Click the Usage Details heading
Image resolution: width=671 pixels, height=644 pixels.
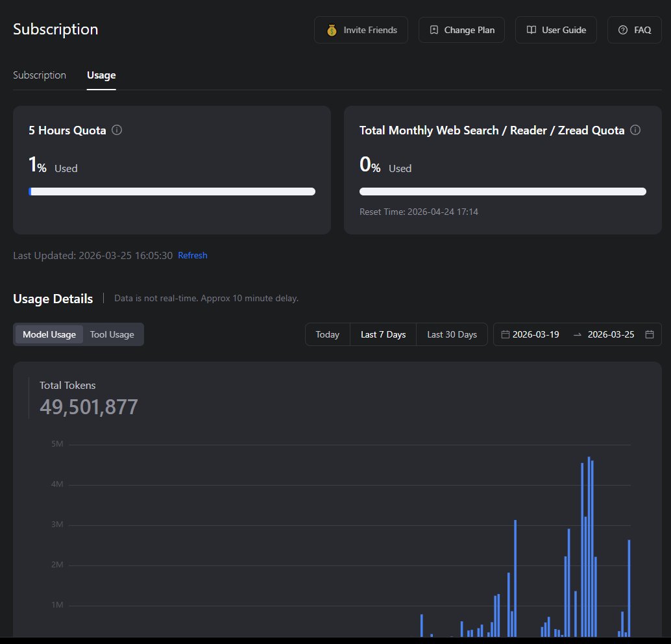coord(53,299)
